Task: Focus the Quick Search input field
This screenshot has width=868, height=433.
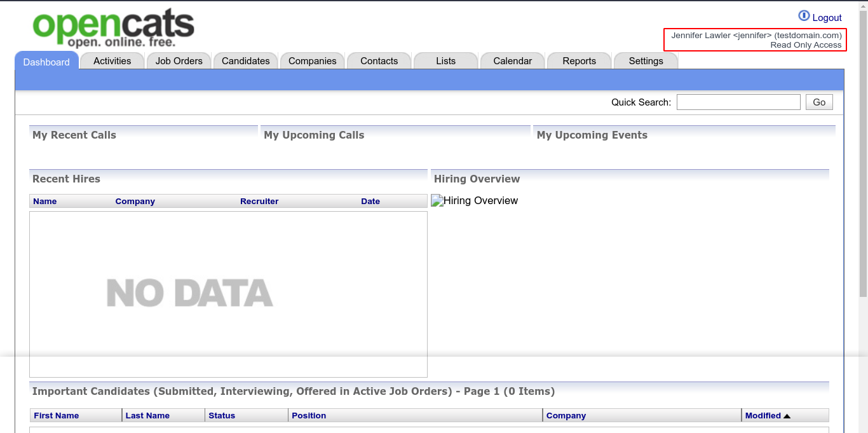Action: (x=738, y=102)
